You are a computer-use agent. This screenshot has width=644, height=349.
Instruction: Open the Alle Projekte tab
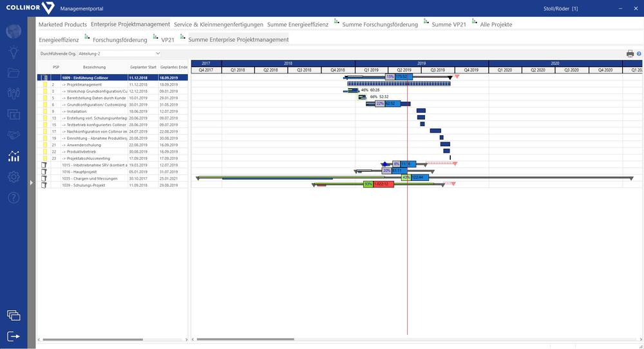[496, 24]
